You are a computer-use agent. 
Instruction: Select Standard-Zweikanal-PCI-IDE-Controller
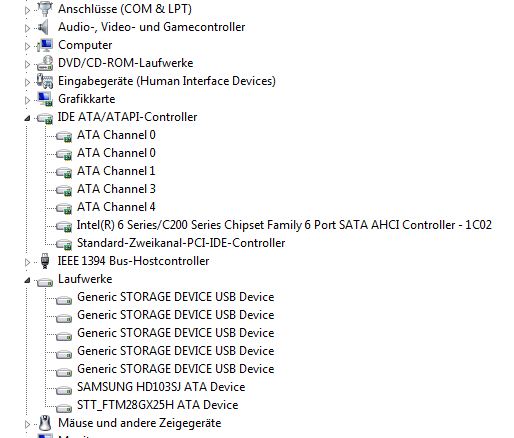181,243
